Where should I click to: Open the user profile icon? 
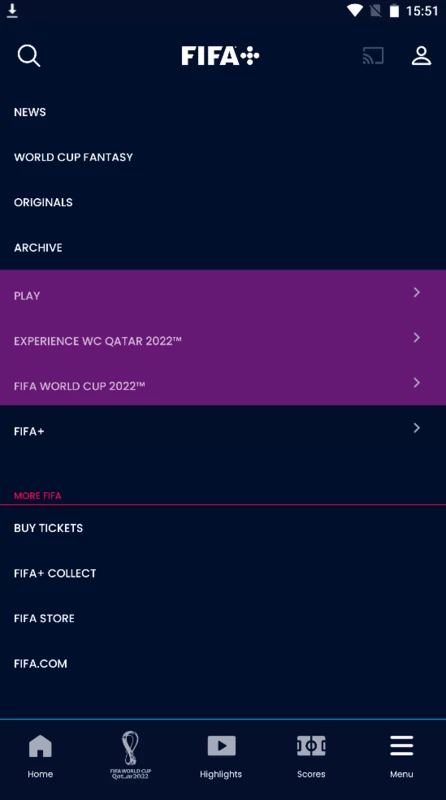pos(422,56)
